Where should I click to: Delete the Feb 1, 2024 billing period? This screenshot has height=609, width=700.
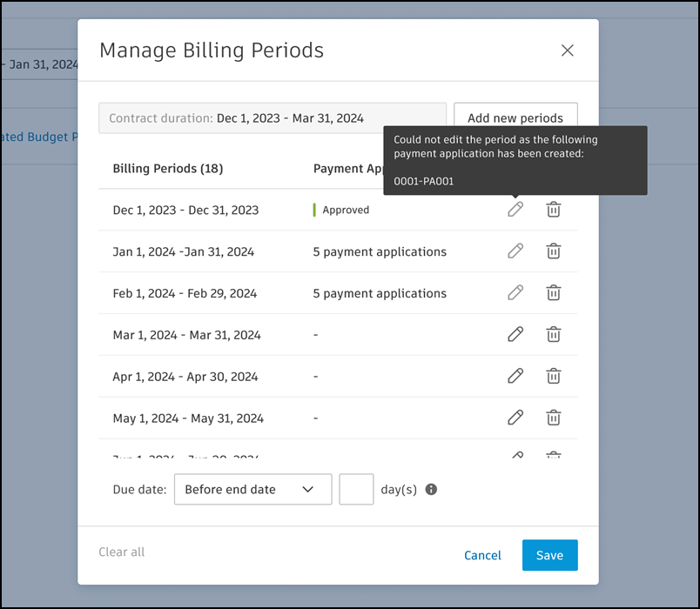click(553, 293)
